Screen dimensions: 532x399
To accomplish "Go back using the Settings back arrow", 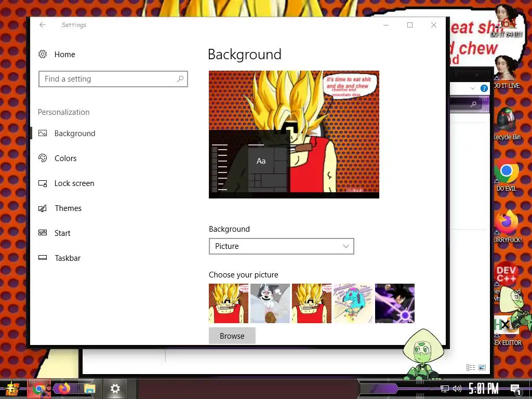I will [43, 25].
